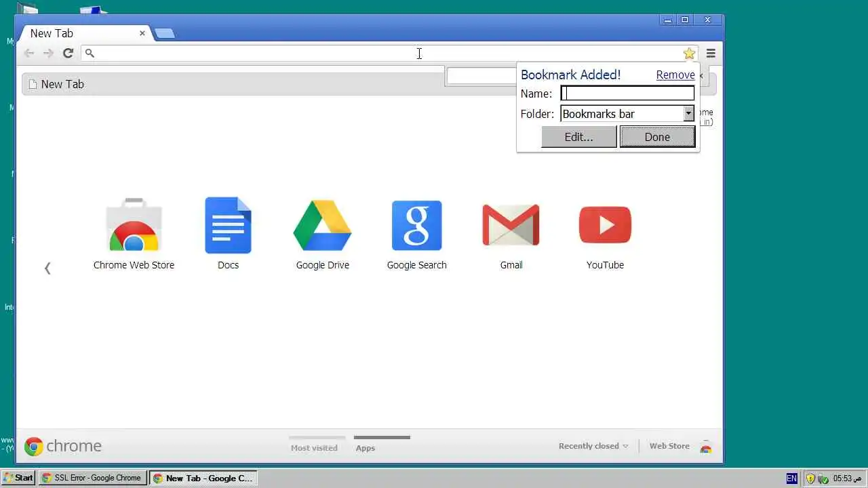
Task: Close the New Tab tab
Action: click(x=142, y=33)
